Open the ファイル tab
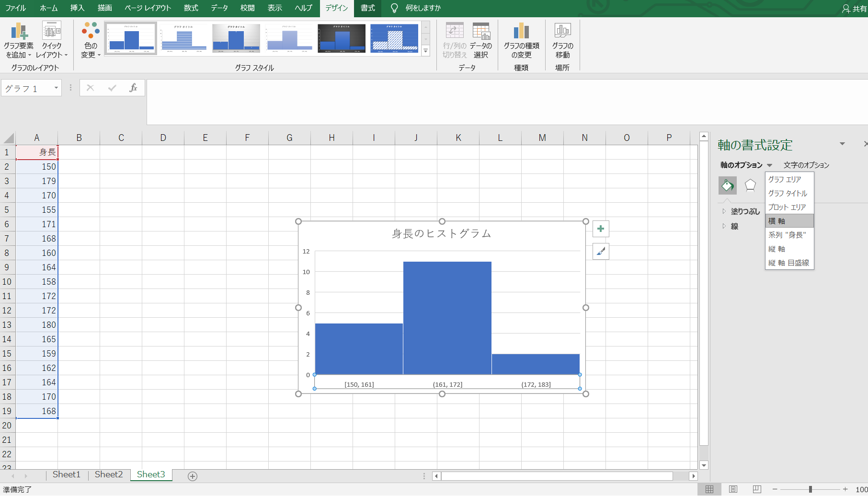This screenshot has height=496, width=868. [x=16, y=8]
